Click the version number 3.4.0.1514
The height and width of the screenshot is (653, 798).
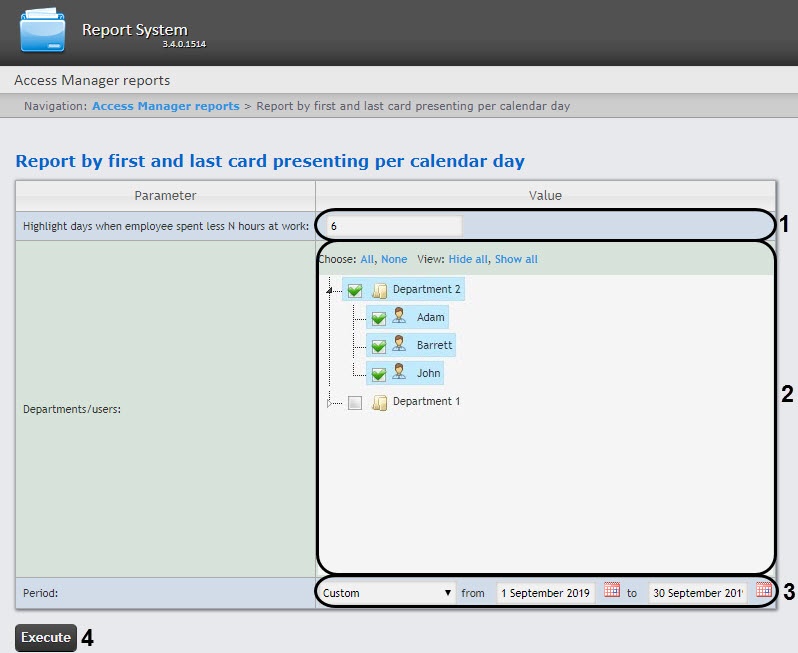click(x=184, y=44)
